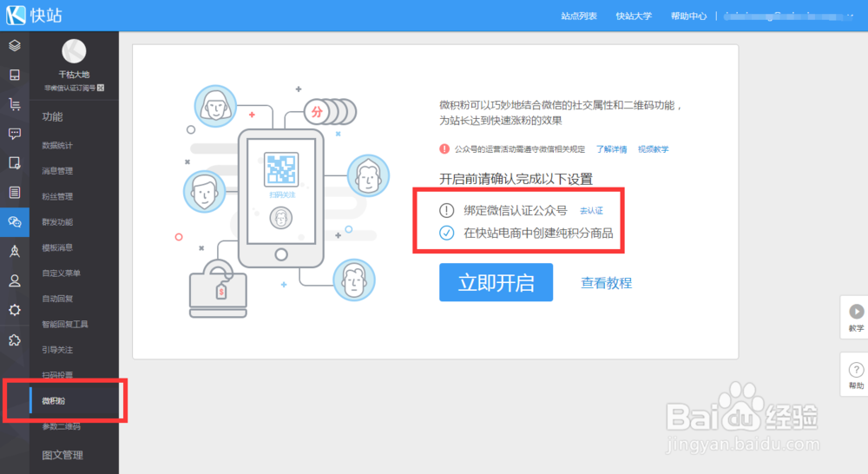
Task: Open 帮助中心 in top navigation
Action: click(x=688, y=16)
